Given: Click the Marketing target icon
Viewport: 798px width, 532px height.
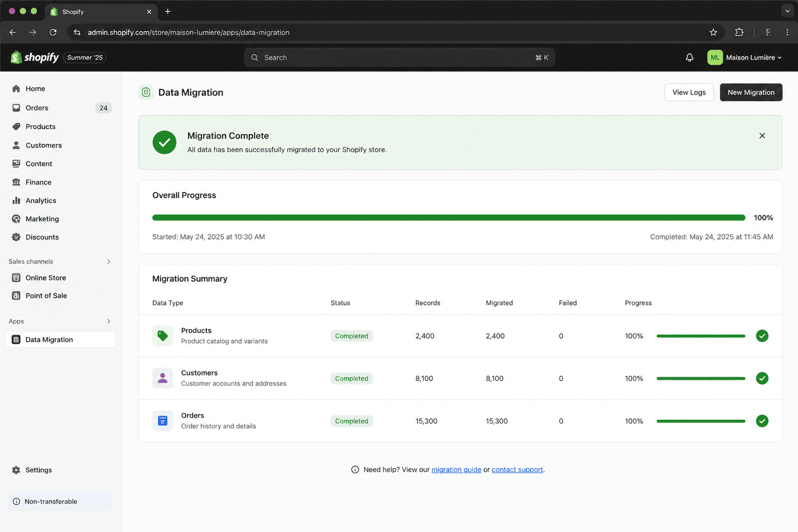Looking at the screenshot, I should [16, 219].
